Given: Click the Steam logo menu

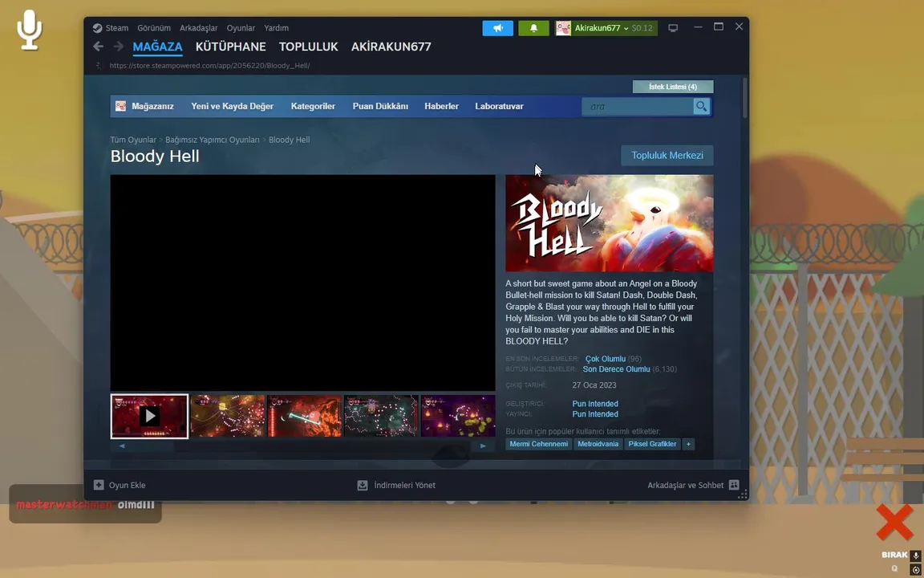Looking at the screenshot, I should [110, 28].
